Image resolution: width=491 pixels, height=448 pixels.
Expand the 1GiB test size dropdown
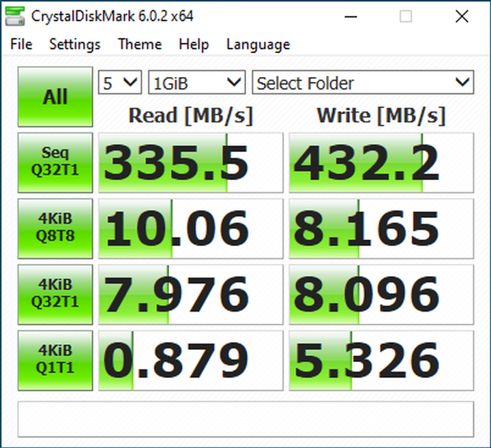coord(196,83)
